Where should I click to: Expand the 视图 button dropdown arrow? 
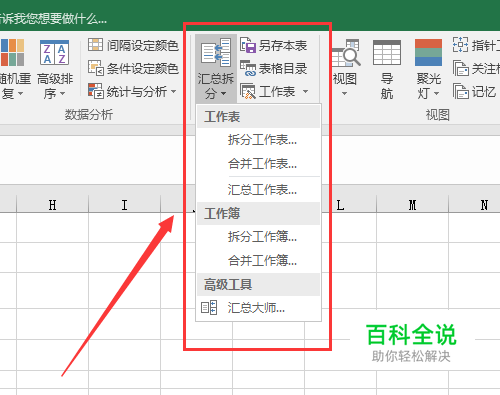[345, 94]
